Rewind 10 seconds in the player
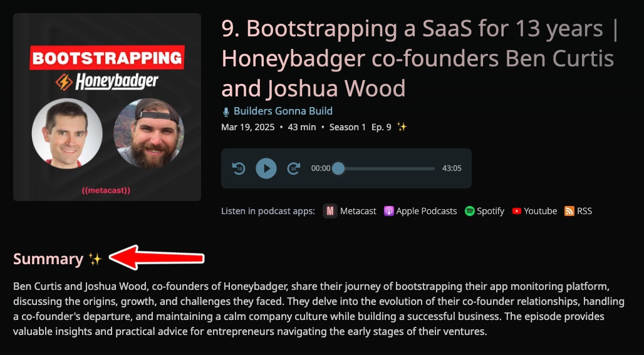 (239, 168)
